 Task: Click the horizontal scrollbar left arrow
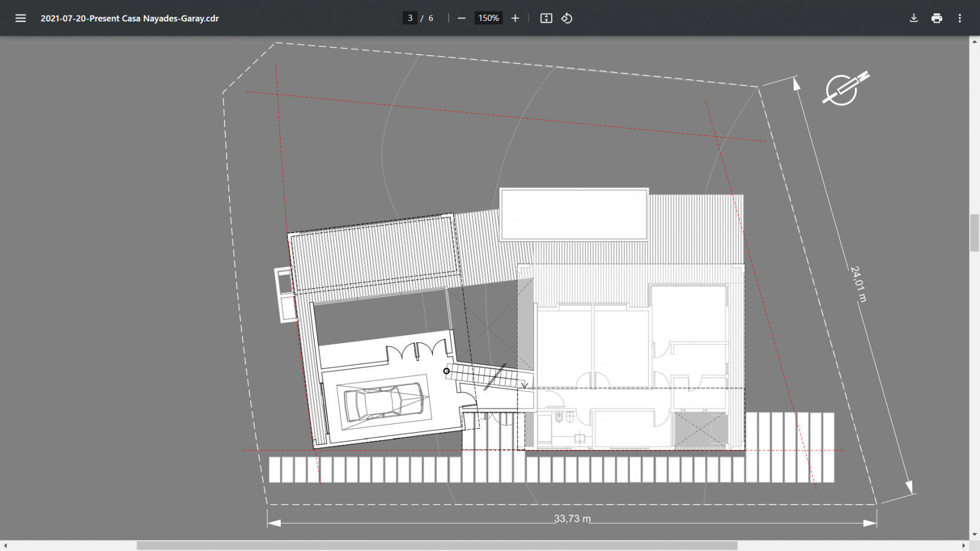tap(5, 546)
